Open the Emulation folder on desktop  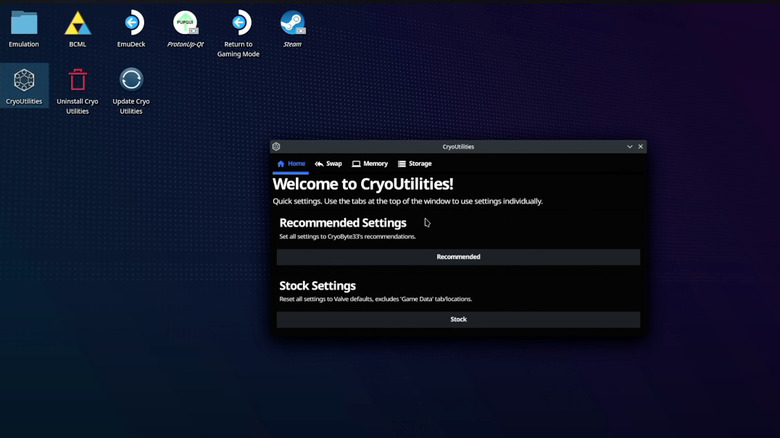[24, 29]
